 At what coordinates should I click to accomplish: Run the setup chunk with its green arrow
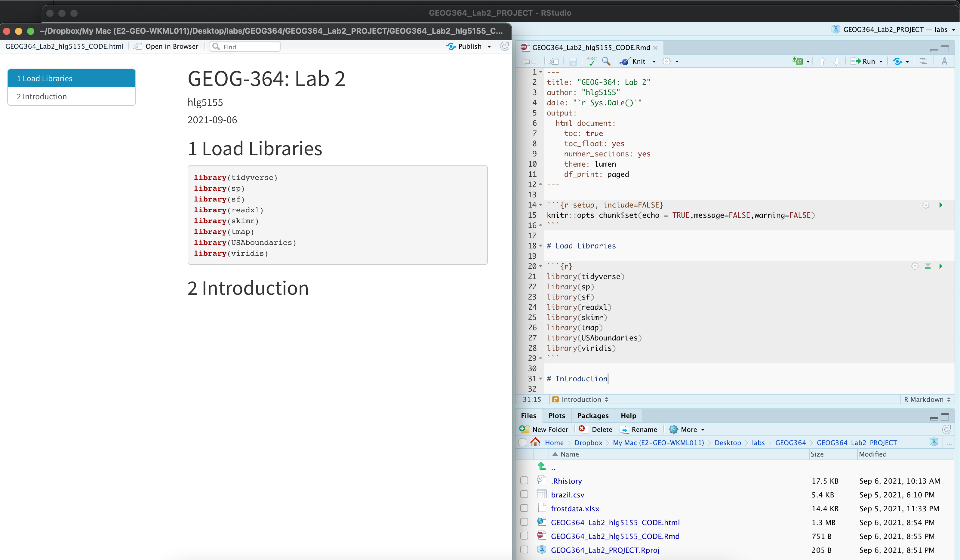[941, 205]
